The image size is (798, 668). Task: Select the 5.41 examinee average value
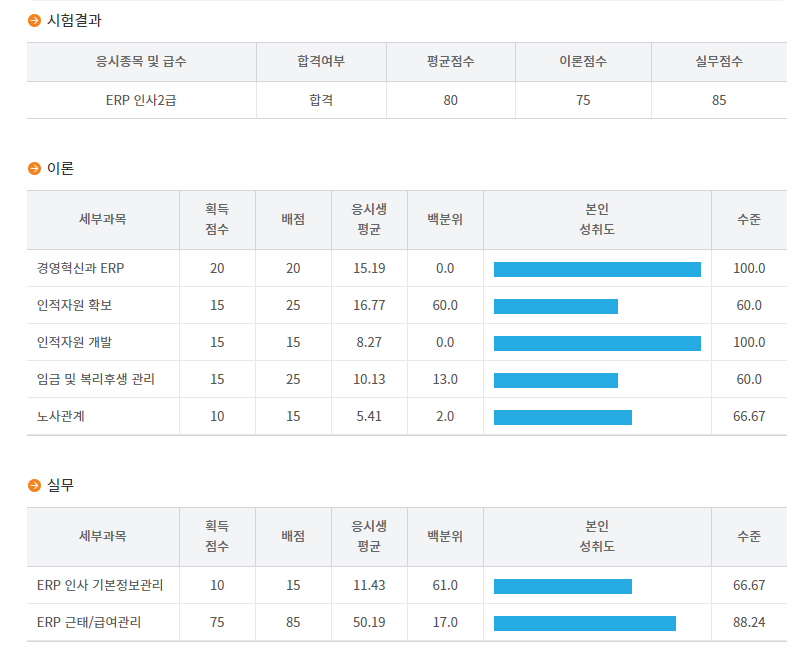point(369,416)
